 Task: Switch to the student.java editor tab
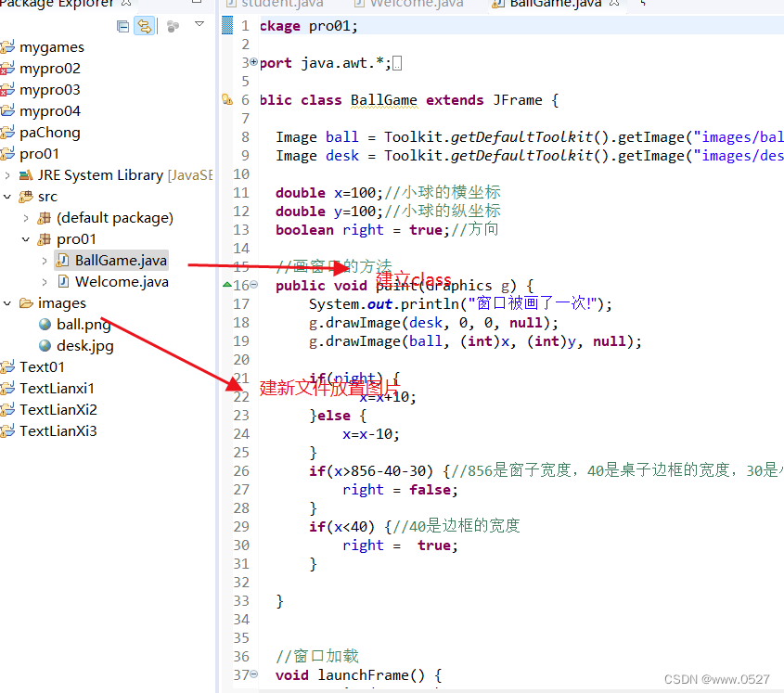coord(275,4)
